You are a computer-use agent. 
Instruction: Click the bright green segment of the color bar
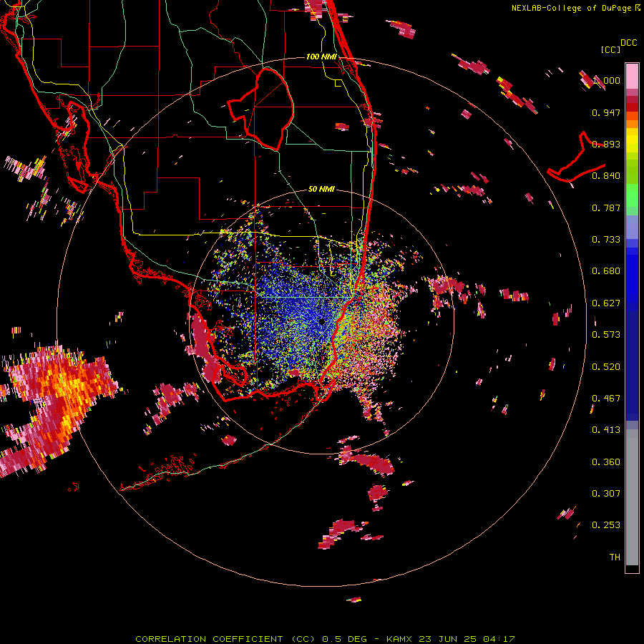632,195
